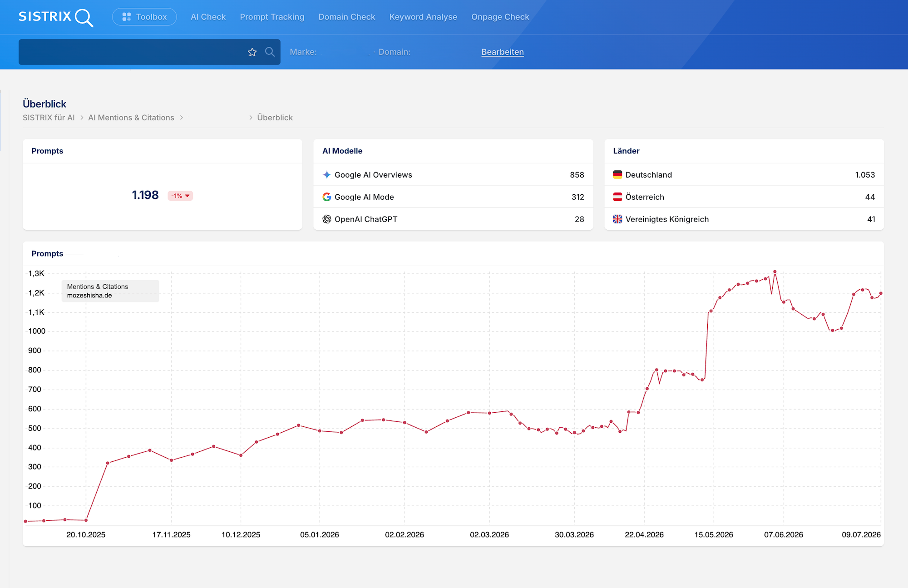This screenshot has height=588, width=908.
Task: Switch to Domain Check
Action: click(347, 17)
